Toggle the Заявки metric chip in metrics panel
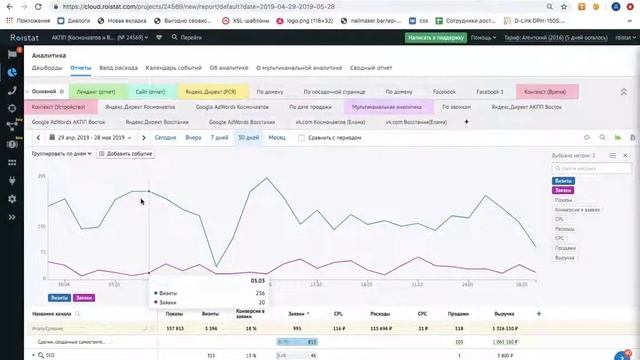The image size is (640, 360). 563,190
